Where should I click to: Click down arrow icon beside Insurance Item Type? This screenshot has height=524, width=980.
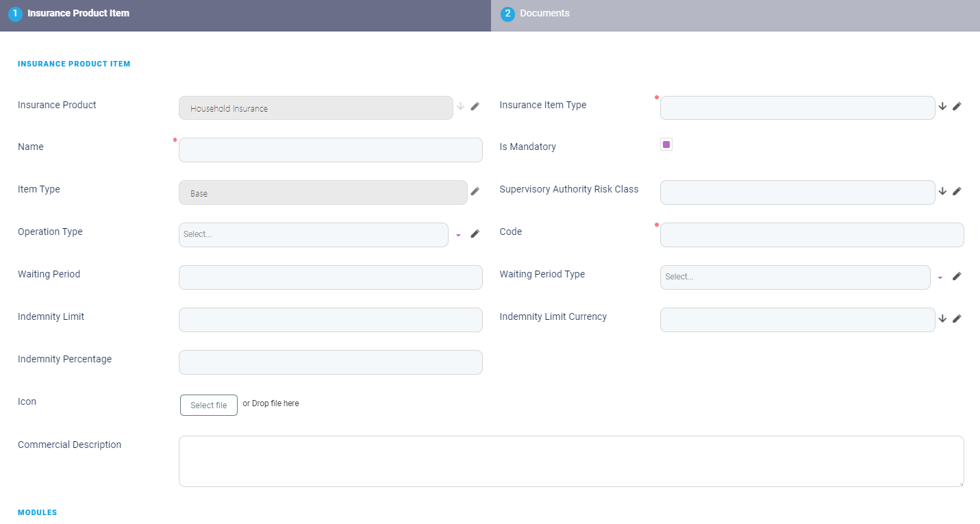tap(942, 106)
